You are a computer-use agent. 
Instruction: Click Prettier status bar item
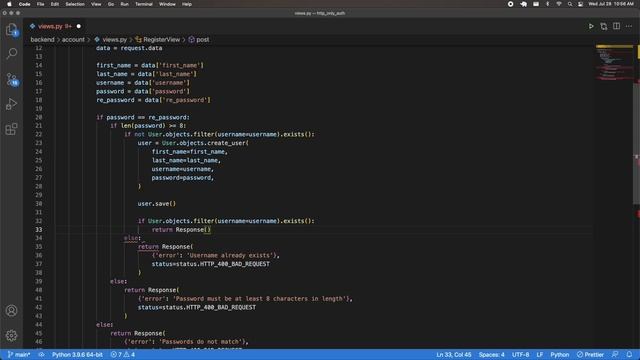tap(590, 355)
